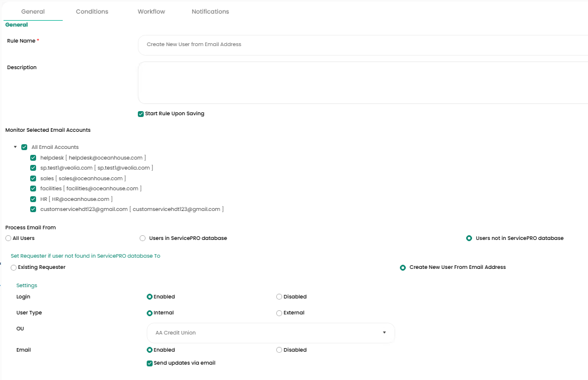Collapse the All Email Accounts tree

[x=15, y=147]
